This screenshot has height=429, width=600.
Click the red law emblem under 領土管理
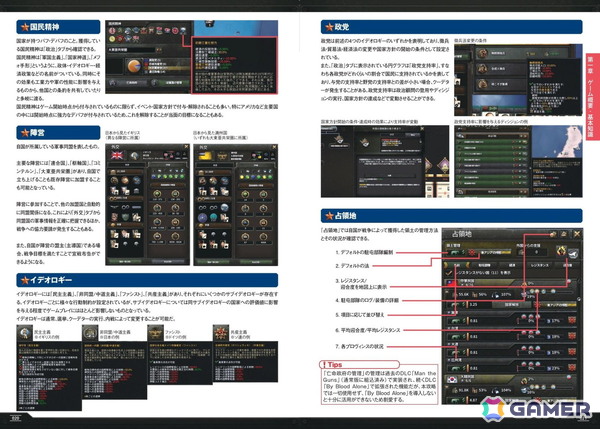click(x=473, y=253)
